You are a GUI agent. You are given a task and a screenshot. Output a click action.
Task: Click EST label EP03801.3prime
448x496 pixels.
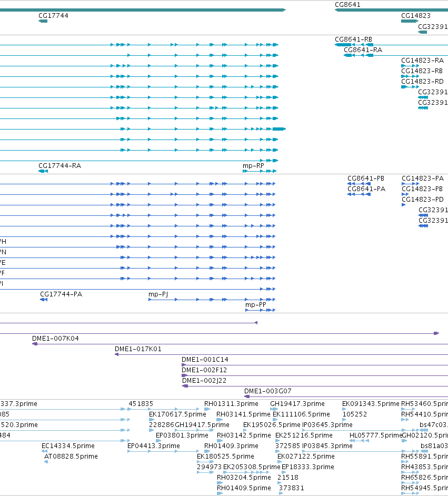[182, 435]
